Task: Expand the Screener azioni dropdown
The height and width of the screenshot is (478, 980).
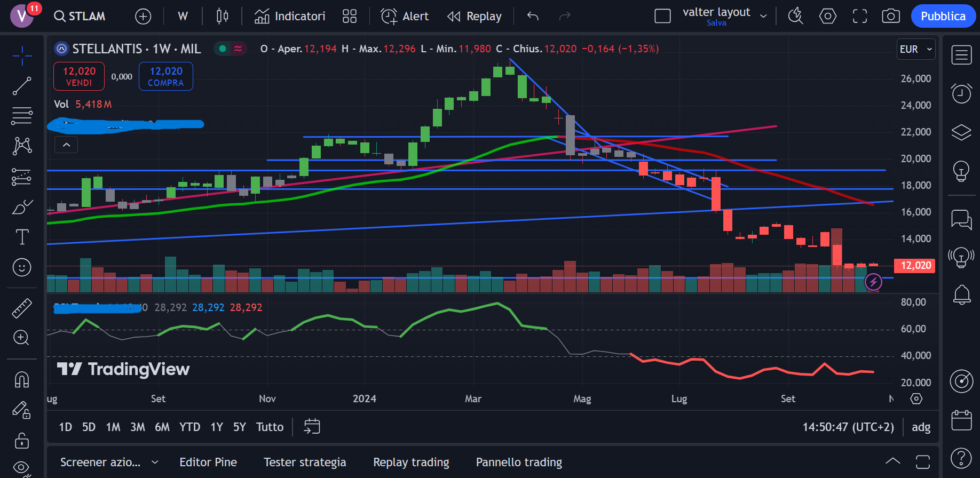Action: point(155,462)
